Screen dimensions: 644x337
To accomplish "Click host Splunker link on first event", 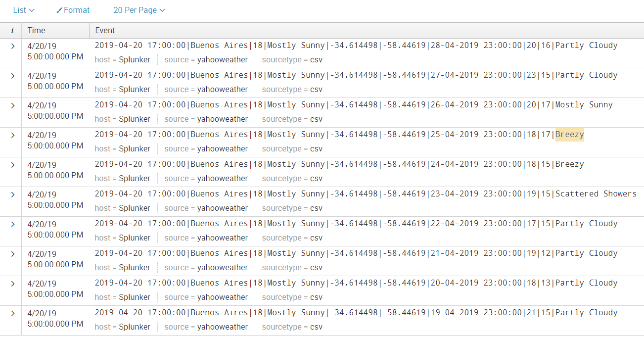I will coord(137,59).
